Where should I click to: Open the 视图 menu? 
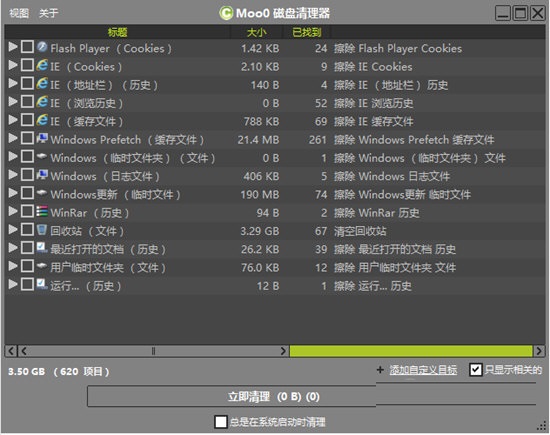tap(19, 13)
